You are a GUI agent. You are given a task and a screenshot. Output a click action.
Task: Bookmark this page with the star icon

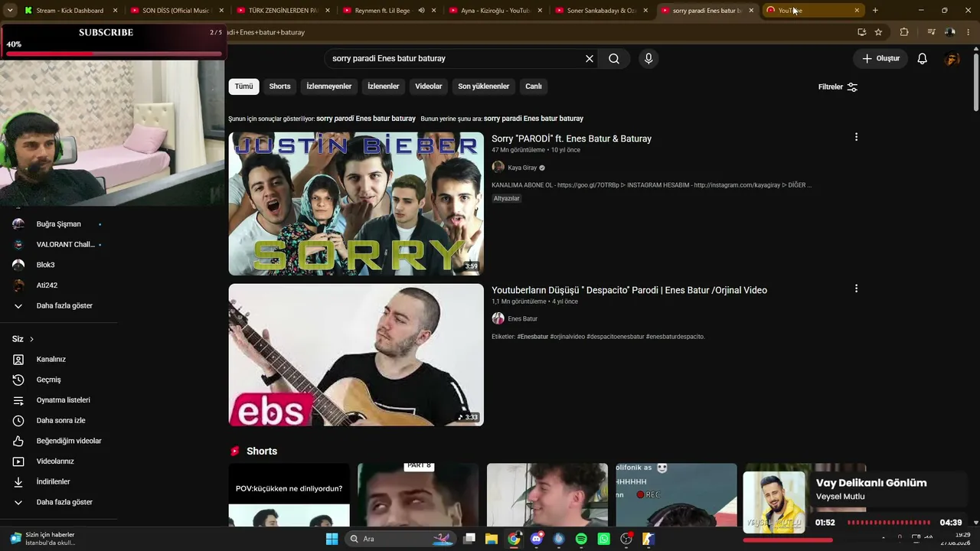(x=878, y=32)
